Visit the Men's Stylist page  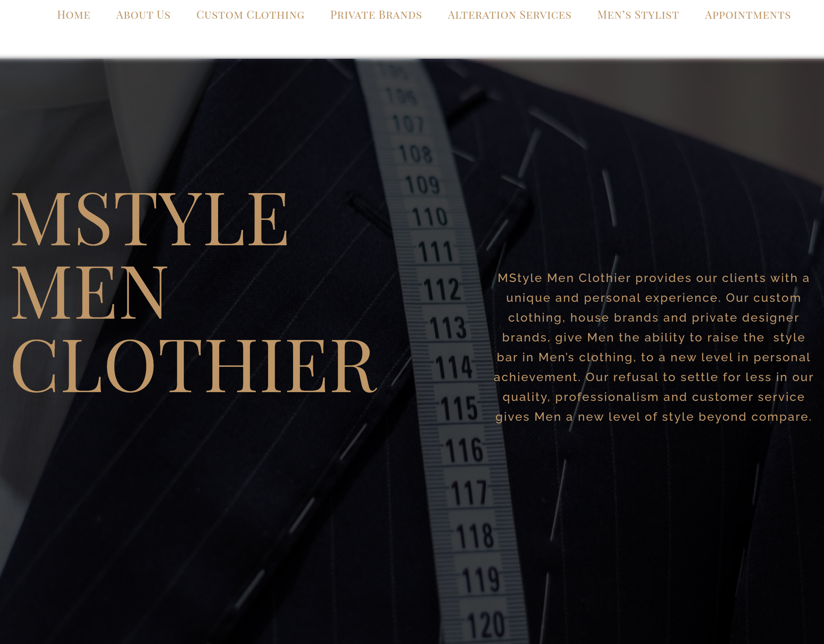(638, 15)
